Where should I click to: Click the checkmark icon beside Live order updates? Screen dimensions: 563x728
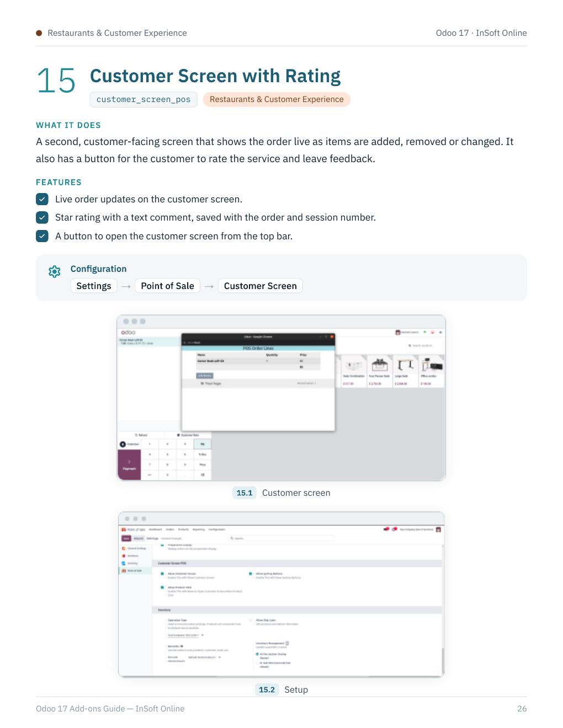click(42, 199)
